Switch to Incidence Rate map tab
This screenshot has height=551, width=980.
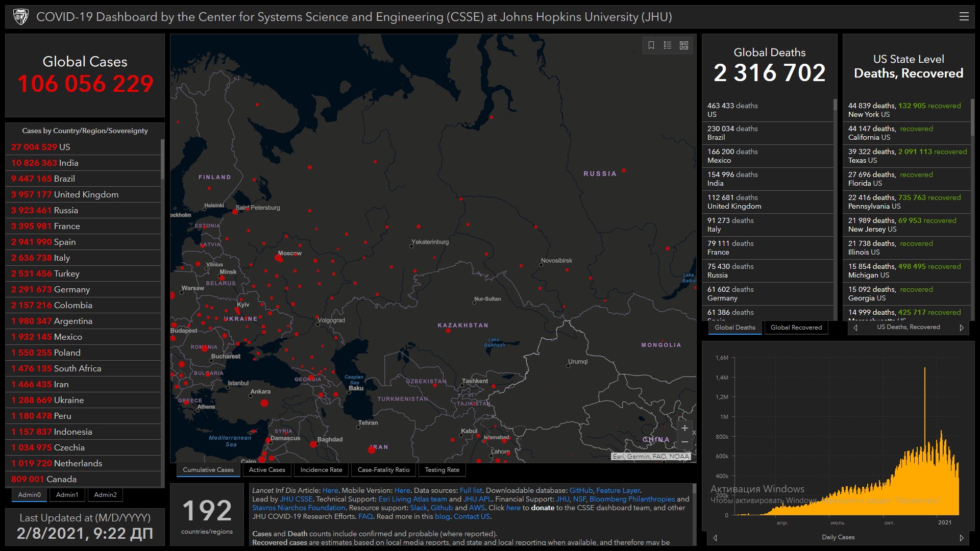pos(321,470)
